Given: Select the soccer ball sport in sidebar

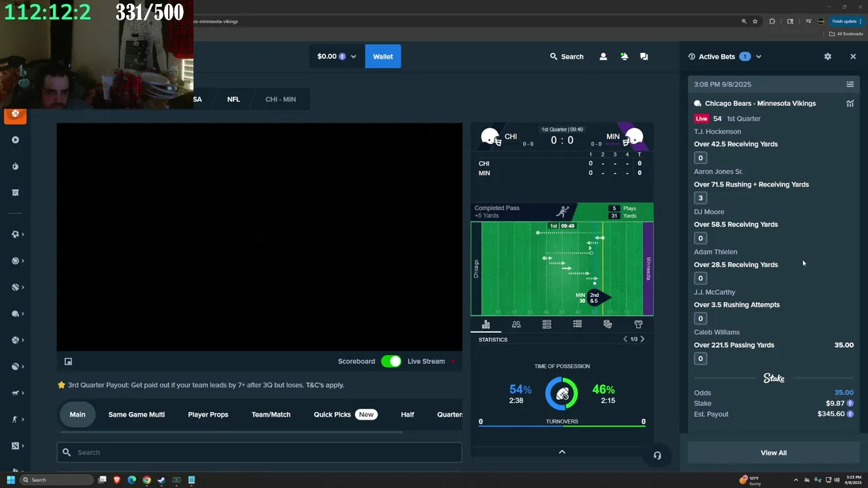Looking at the screenshot, I should (15, 235).
